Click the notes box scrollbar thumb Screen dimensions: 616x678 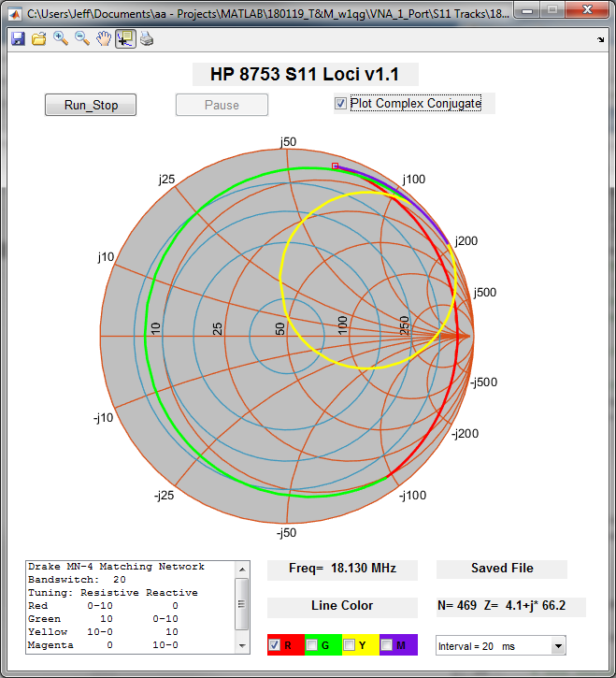point(242,604)
